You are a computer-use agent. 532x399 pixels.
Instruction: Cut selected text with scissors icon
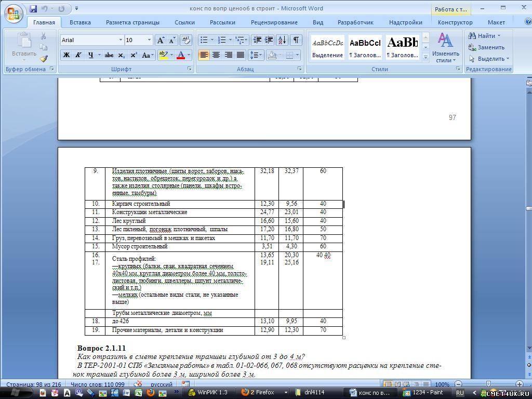coord(44,36)
